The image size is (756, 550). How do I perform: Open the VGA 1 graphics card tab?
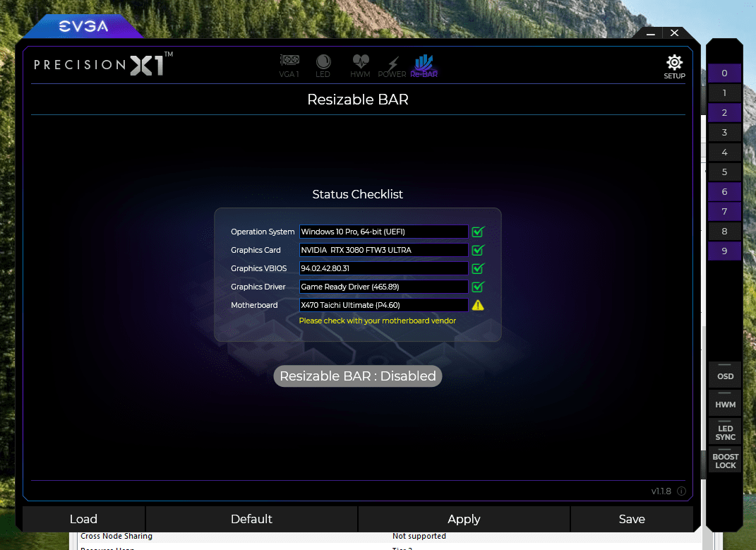[x=289, y=66]
